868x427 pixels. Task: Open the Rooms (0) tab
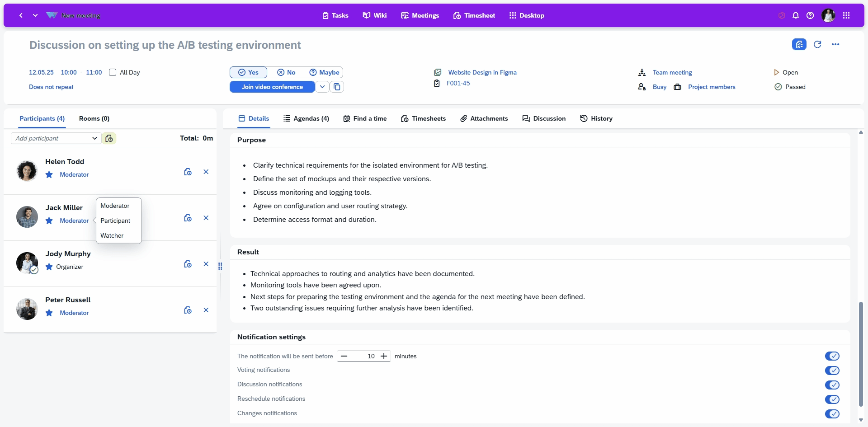coord(94,118)
